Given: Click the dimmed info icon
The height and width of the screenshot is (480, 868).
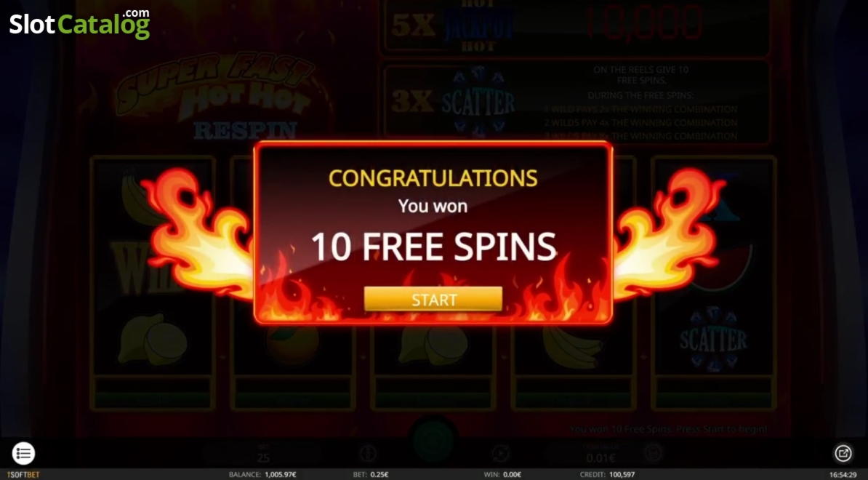Looking at the screenshot, I should 368,453.
